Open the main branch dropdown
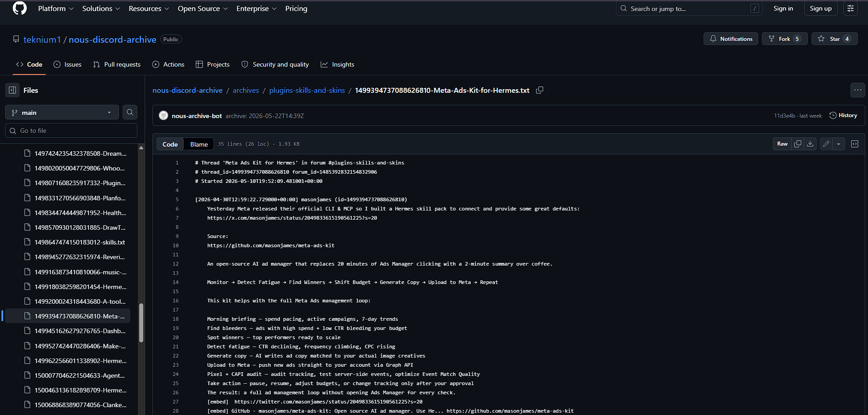 click(x=62, y=112)
